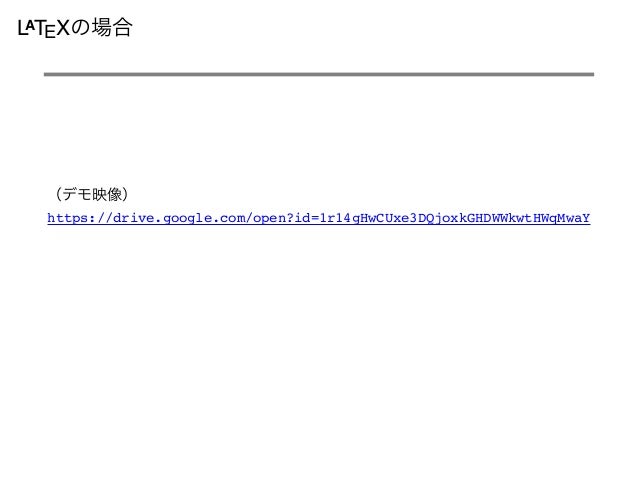Screen dimensions: 638x479
Task: Open the Google Drive demo video link
Action: [319, 218]
